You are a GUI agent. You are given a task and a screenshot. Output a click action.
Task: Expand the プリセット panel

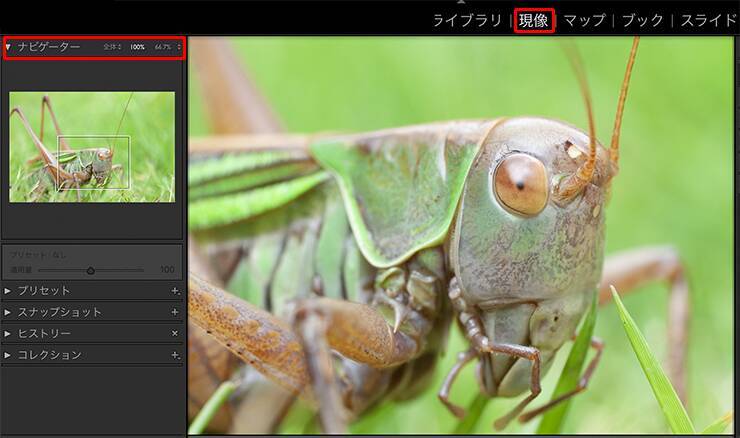pyautogui.click(x=9, y=291)
